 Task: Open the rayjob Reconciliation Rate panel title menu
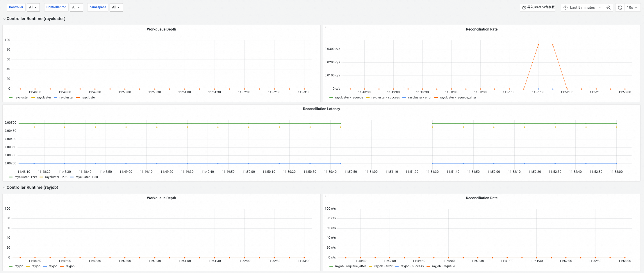coord(481,198)
